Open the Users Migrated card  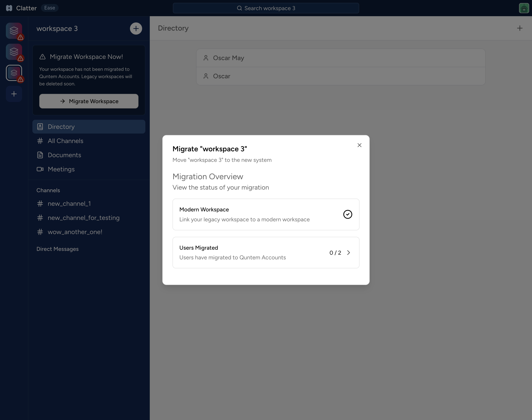click(266, 252)
